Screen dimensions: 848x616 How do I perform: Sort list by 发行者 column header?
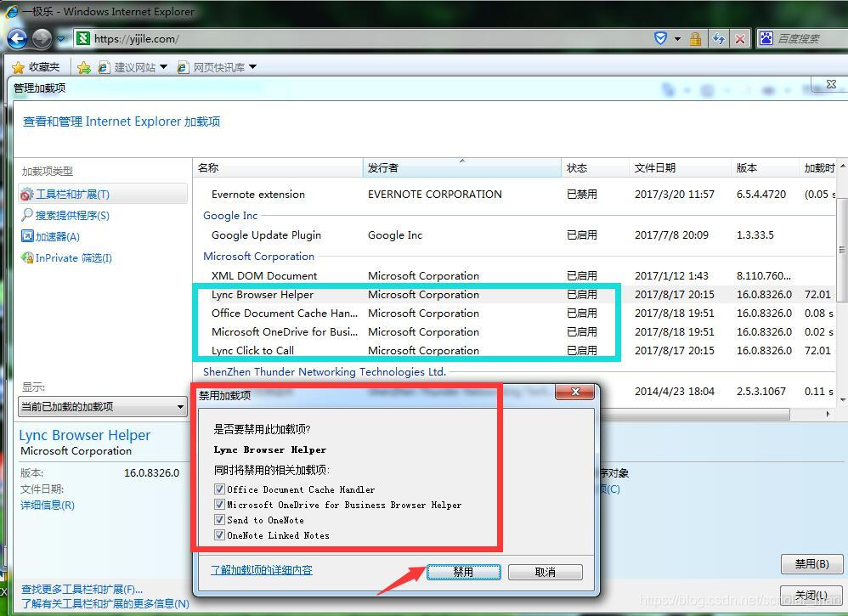(462, 167)
